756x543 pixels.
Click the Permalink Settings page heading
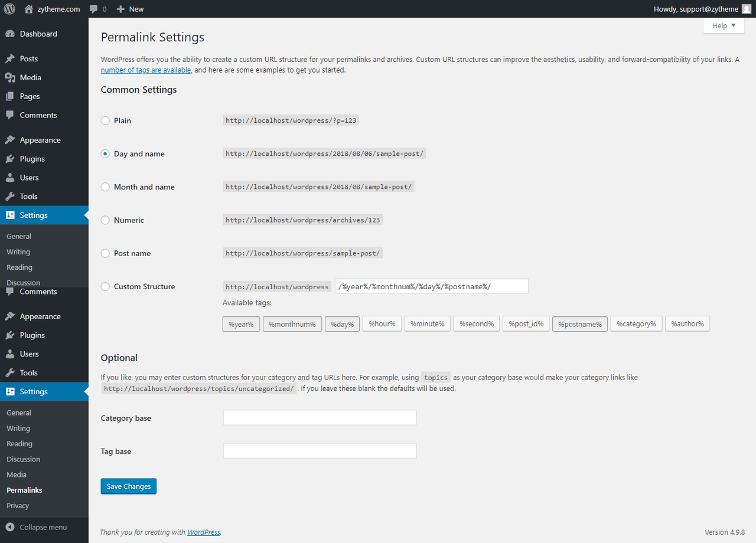152,37
